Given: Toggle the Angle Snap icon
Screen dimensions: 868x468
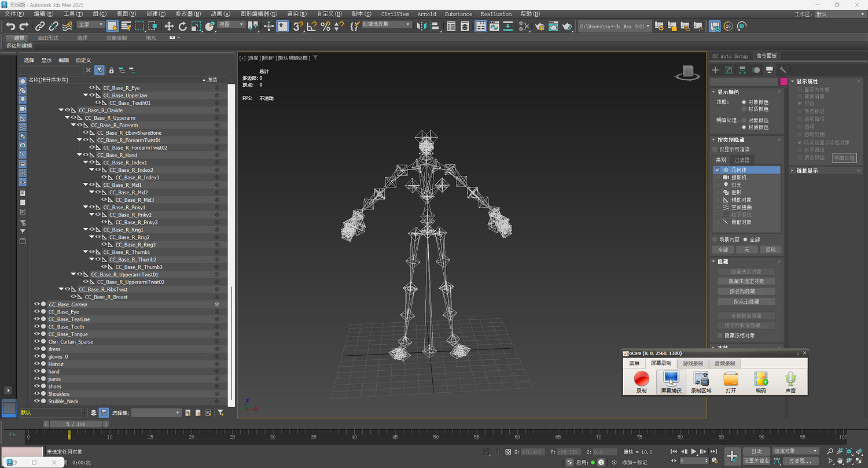Looking at the screenshot, I should tap(312, 26).
